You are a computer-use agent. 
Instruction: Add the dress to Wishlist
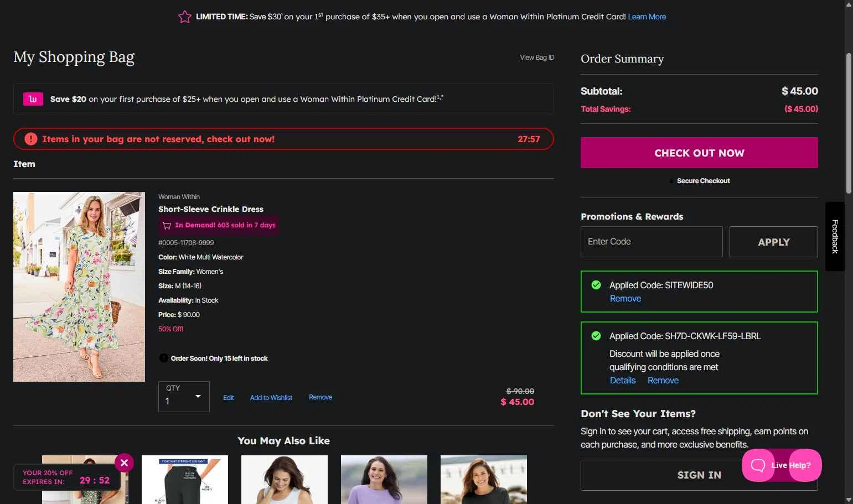click(x=271, y=398)
